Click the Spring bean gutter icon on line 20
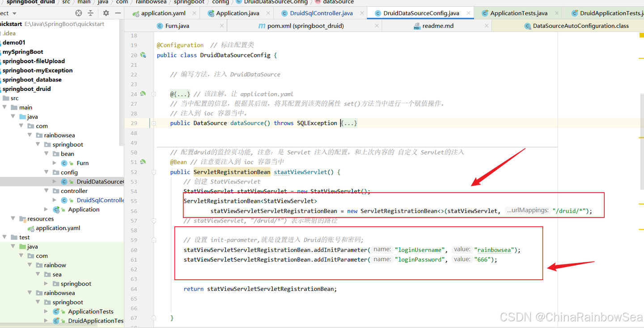644x328 pixels. [144, 55]
